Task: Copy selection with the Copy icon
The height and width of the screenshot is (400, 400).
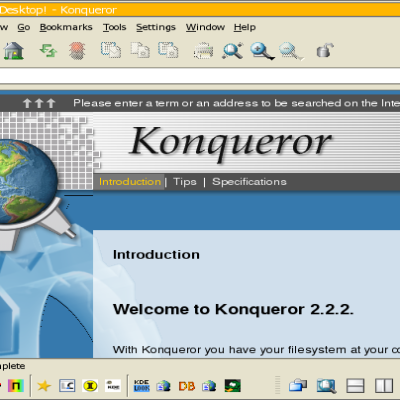Action: [140, 50]
